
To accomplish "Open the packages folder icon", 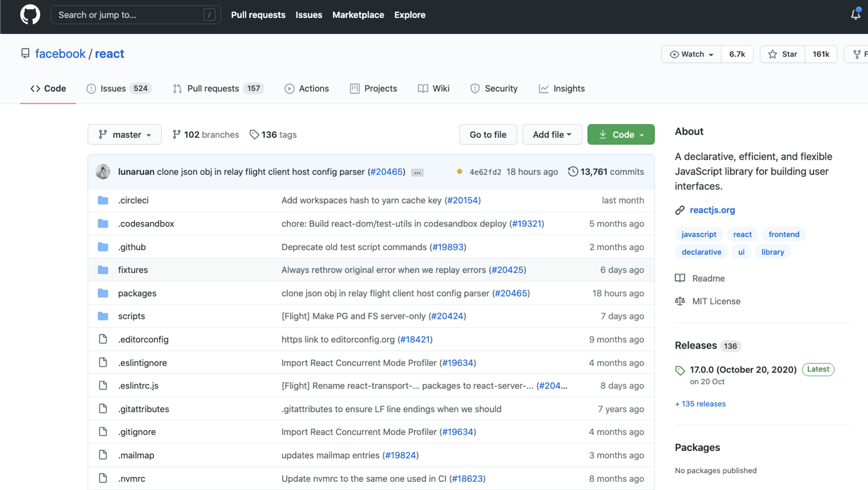I will [x=103, y=293].
